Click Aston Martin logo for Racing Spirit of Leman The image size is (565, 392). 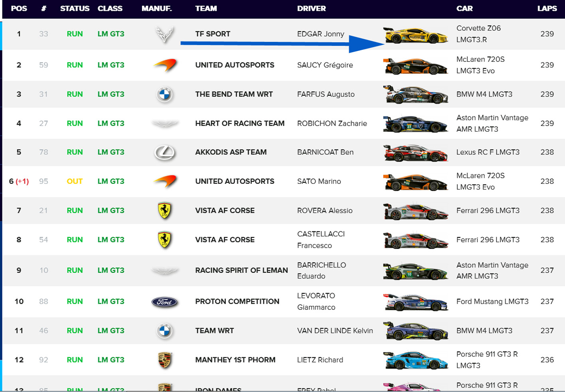165,271
